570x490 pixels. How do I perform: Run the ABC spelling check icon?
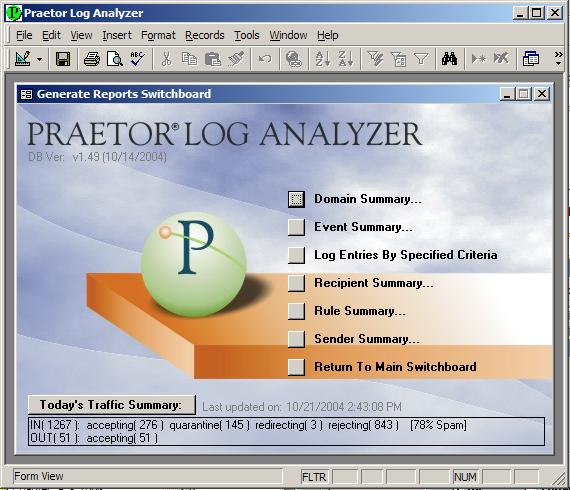(138, 59)
